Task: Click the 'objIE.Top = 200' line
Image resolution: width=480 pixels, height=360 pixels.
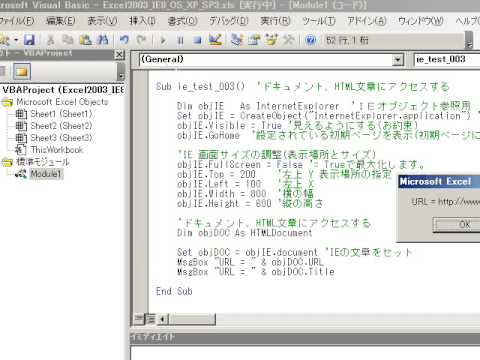Action: [x=216, y=174]
